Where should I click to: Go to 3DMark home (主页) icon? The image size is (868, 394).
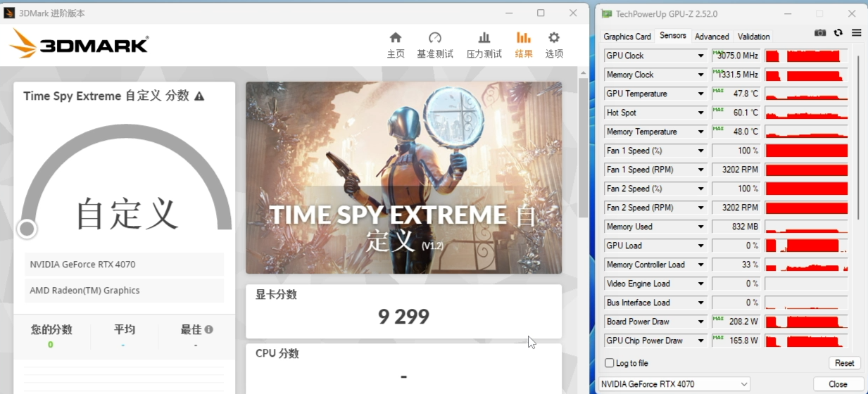click(x=396, y=38)
